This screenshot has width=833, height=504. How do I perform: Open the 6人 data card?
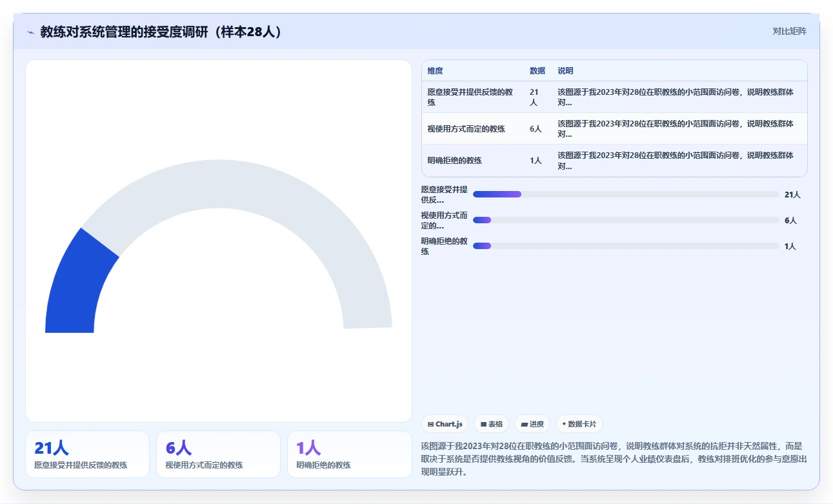(218, 454)
